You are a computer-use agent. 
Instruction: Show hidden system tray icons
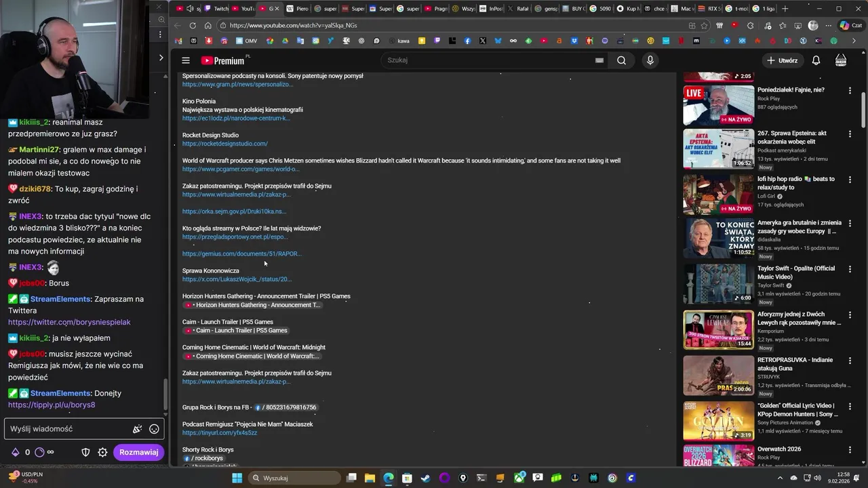click(778, 478)
